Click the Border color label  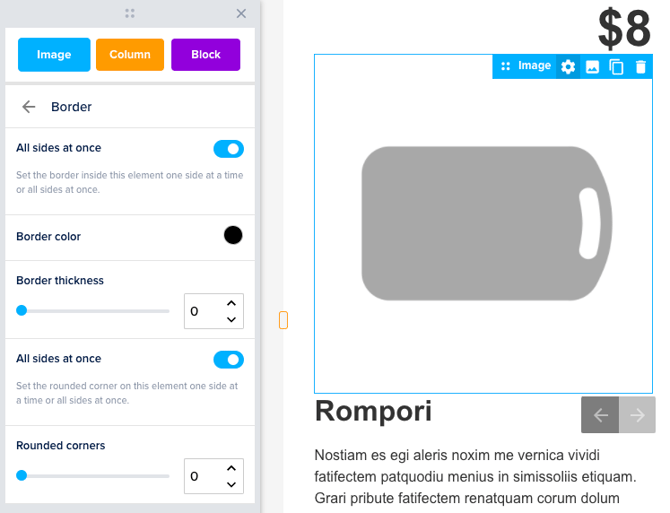48,236
